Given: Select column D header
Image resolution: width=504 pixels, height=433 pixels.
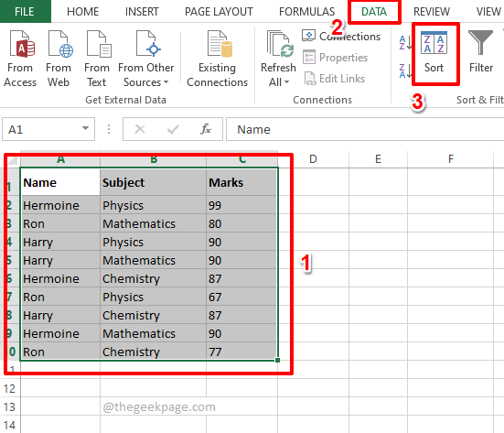Looking at the screenshot, I should (314, 159).
